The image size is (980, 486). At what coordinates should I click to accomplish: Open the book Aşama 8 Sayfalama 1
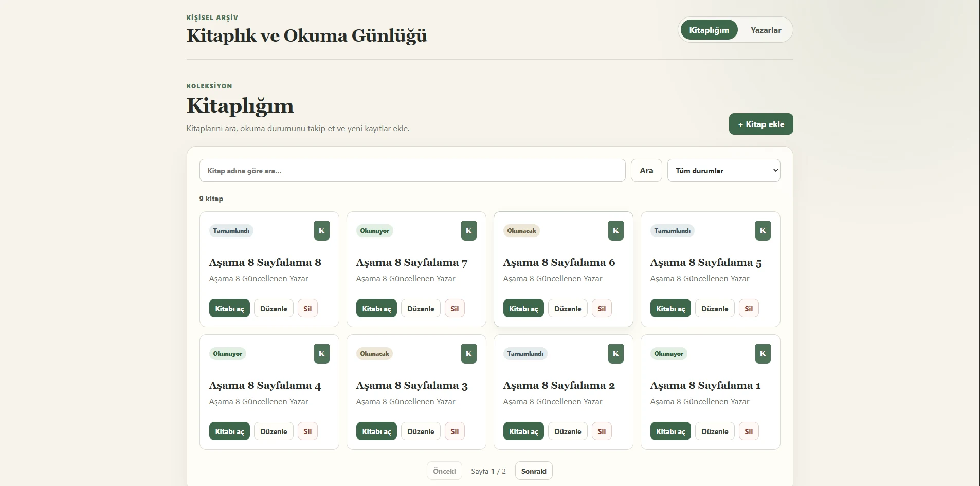670,431
